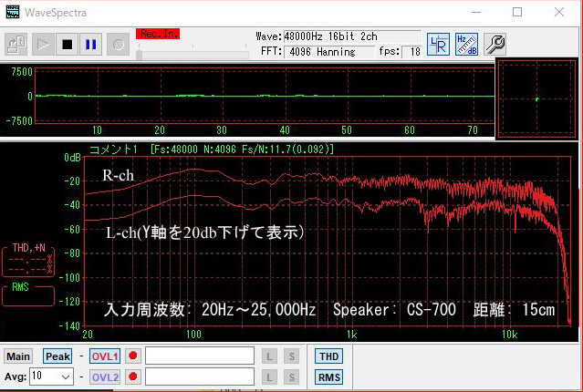Toggle the LR channel display icon

pos(439,43)
